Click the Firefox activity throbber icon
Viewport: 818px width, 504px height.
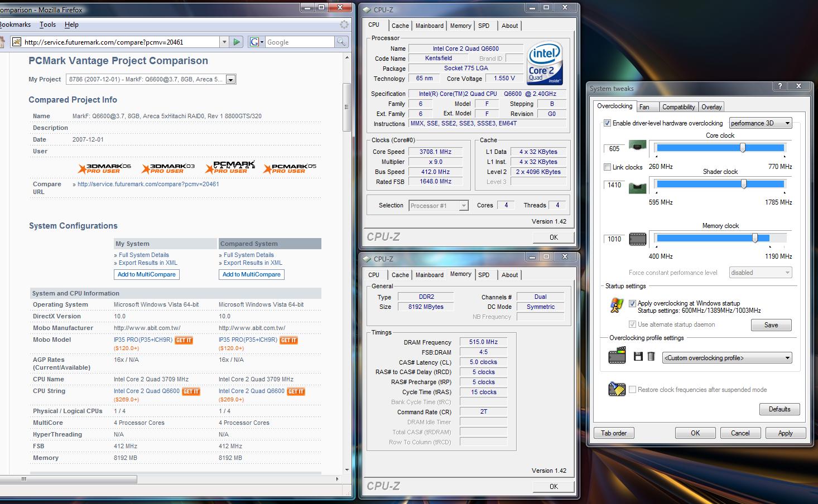344,25
